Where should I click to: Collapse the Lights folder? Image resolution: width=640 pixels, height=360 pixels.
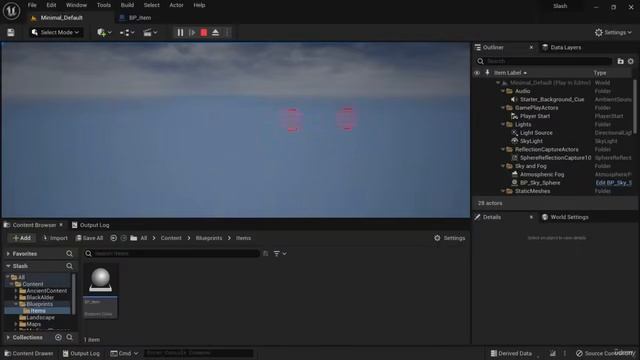click(503, 124)
